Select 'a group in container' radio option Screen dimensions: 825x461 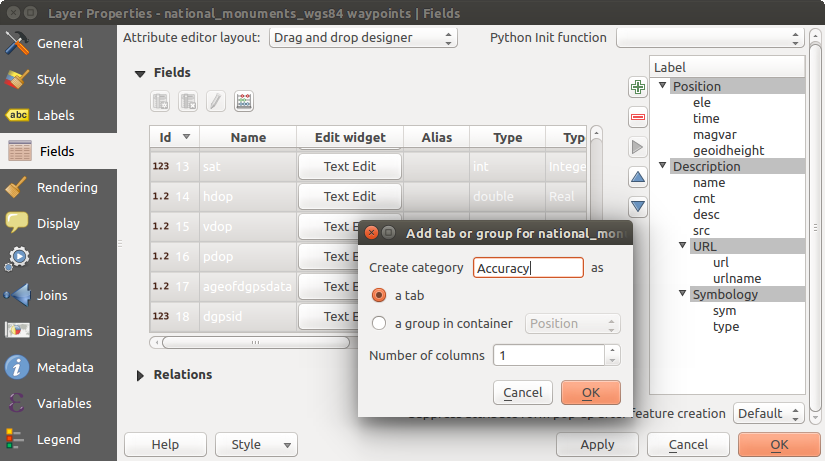pyautogui.click(x=379, y=323)
